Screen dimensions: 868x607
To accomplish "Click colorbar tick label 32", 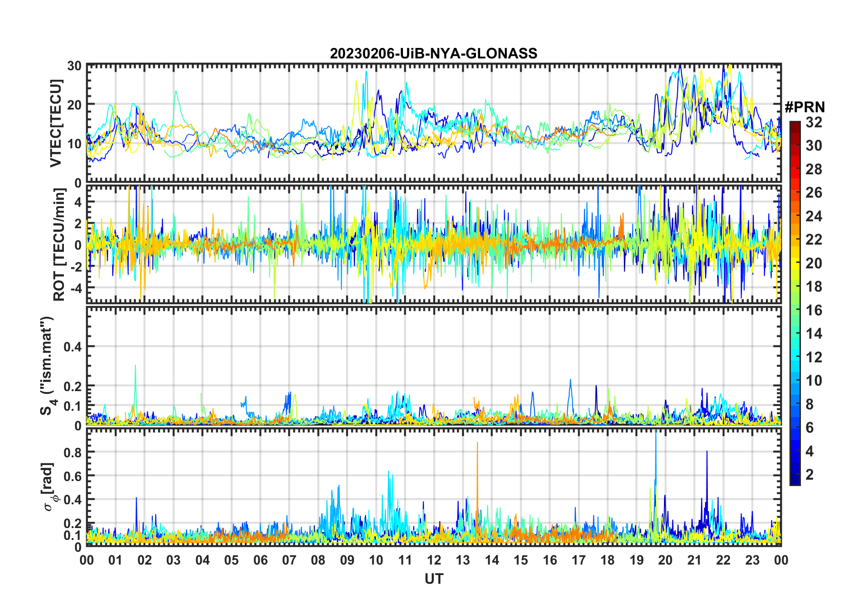I will (x=814, y=122).
